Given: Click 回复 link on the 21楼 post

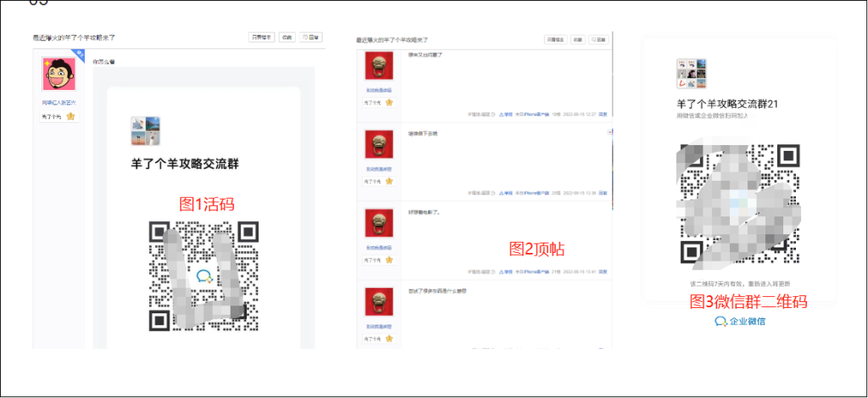Looking at the screenshot, I should (603, 272).
